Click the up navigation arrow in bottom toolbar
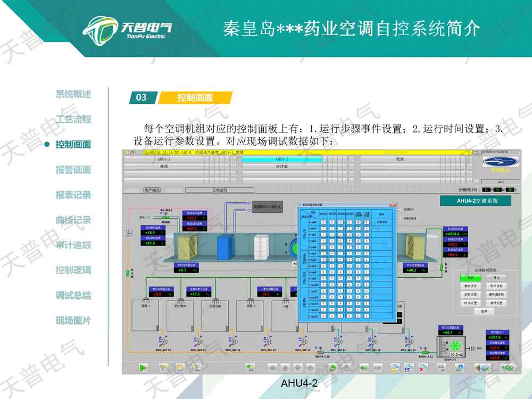Viewport: 532px width, 399px height. [285, 368]
